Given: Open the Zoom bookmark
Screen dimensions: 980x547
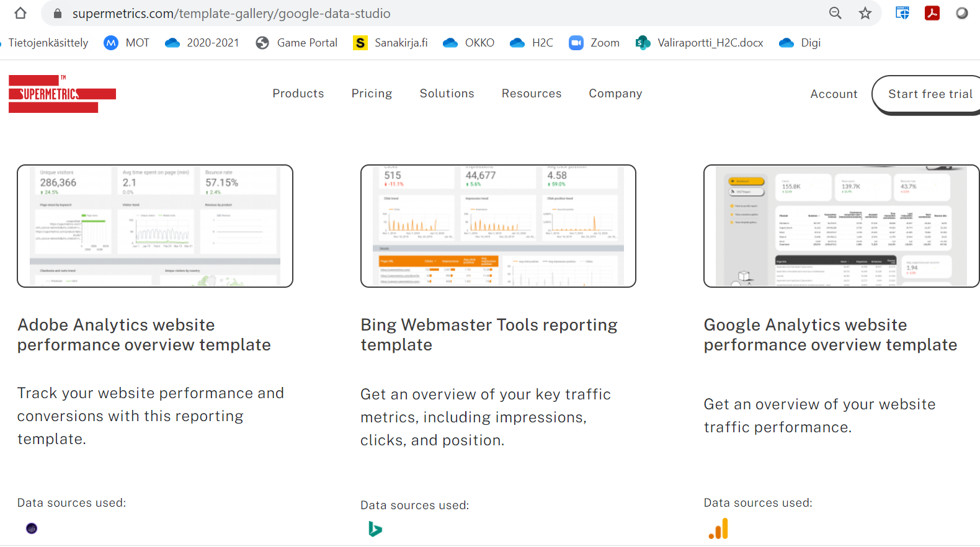Looking at the screenshot, I should tap(594, 43).
